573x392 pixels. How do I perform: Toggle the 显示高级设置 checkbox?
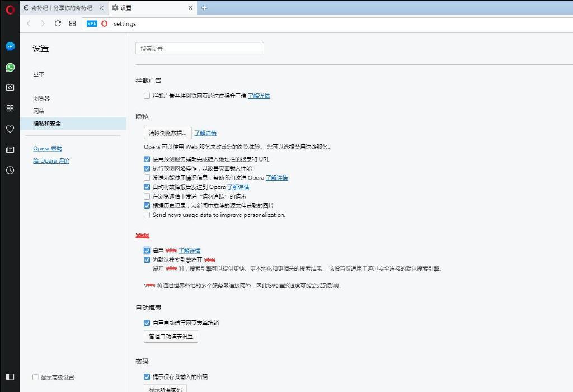tap(36, 377)
